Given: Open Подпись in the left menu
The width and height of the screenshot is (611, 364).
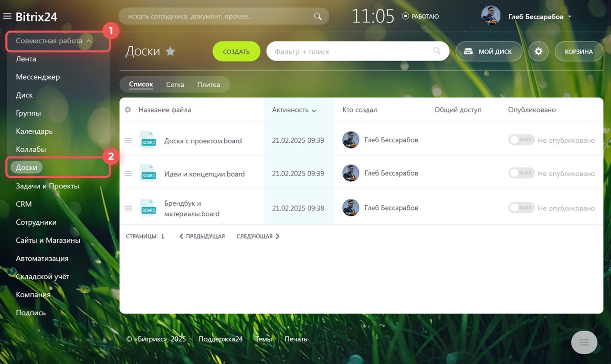Looking at the screenshot, I should coord(31,313).
